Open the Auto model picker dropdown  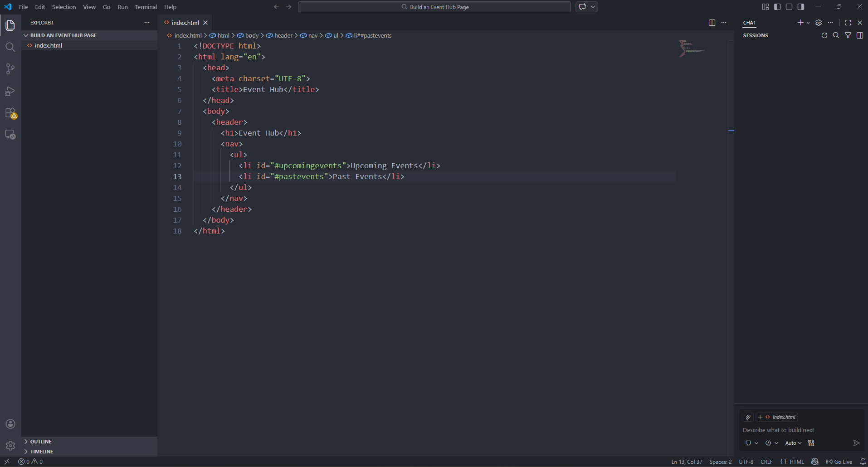[x=793, y=443]
